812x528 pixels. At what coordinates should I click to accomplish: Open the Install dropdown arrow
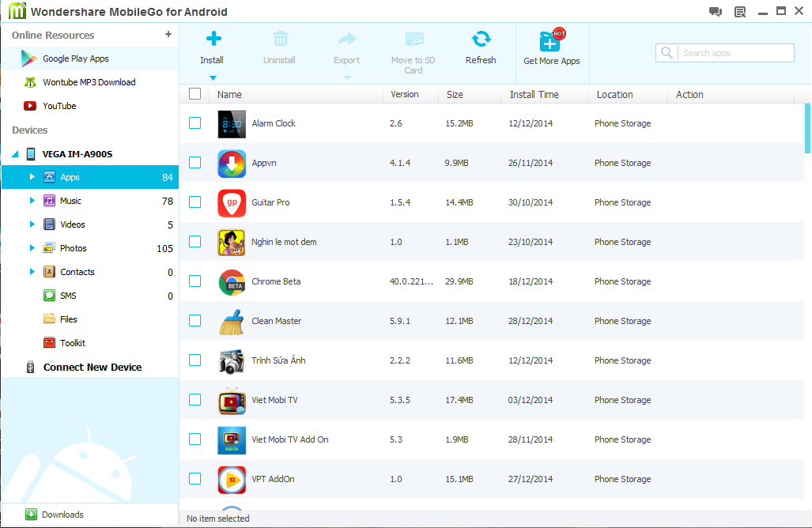(x=213, y=78)
